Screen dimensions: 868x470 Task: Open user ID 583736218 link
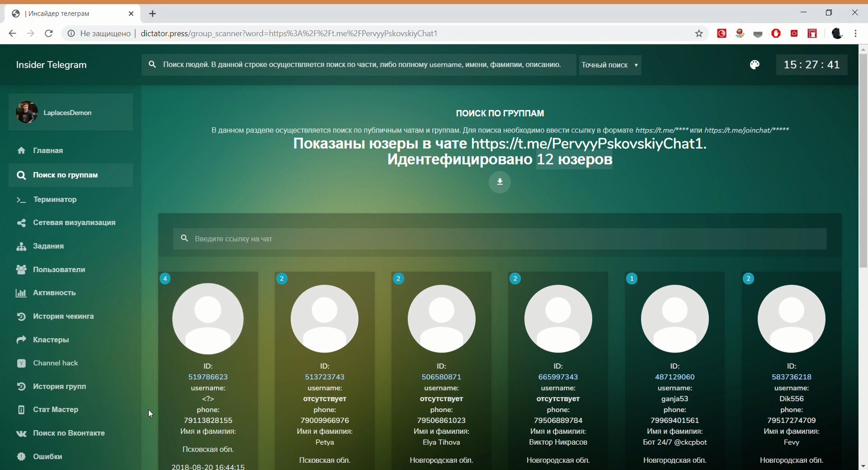click(791, 377)
